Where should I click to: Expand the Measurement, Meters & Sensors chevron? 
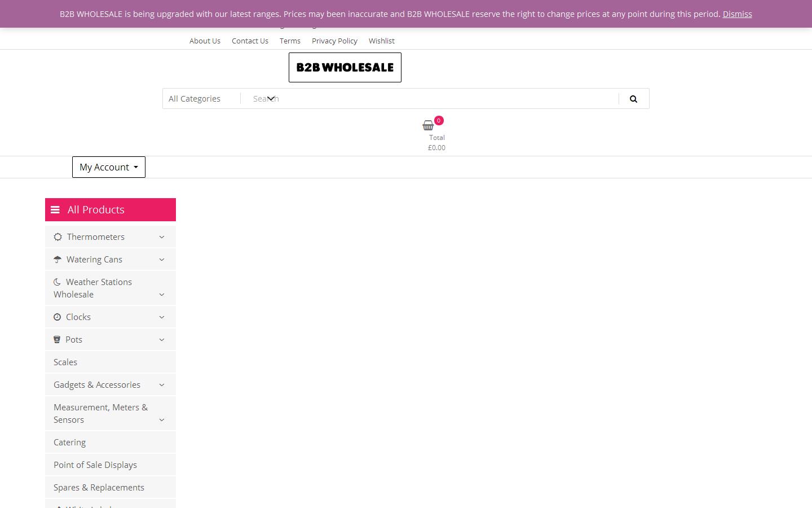pyautogui.click(x=162, y=420)
